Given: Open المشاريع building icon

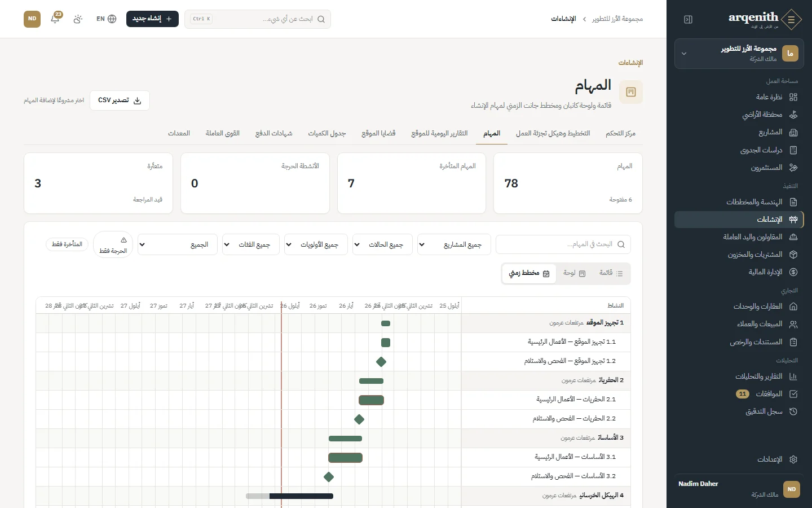Looking at the screenshot, I should (x=793, y=132).
